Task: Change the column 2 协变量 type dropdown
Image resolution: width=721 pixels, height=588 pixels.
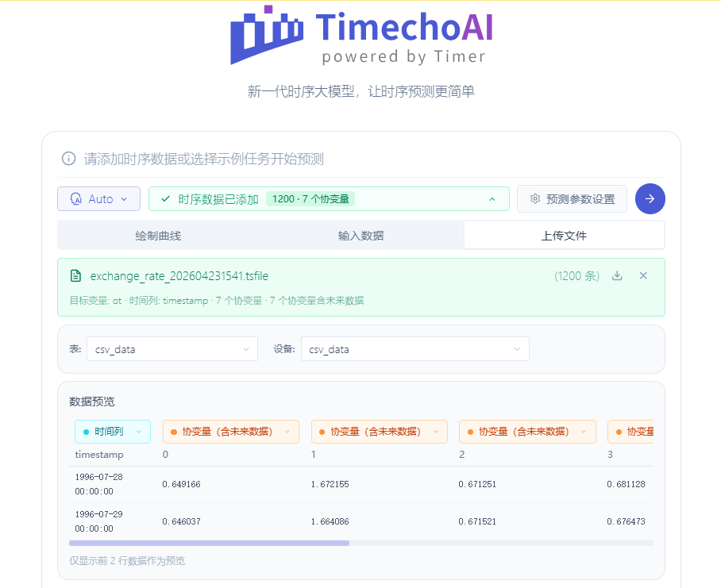Action: [527, 432]
